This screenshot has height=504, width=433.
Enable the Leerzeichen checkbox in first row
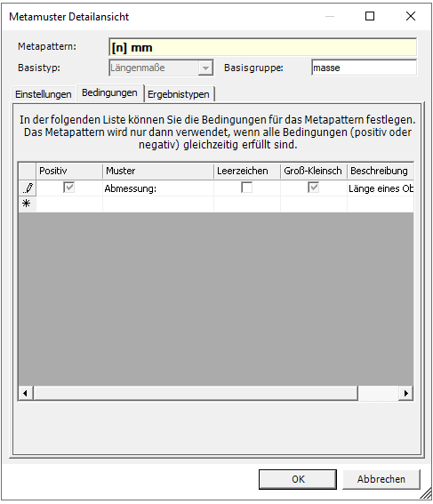tap(246, 187)
